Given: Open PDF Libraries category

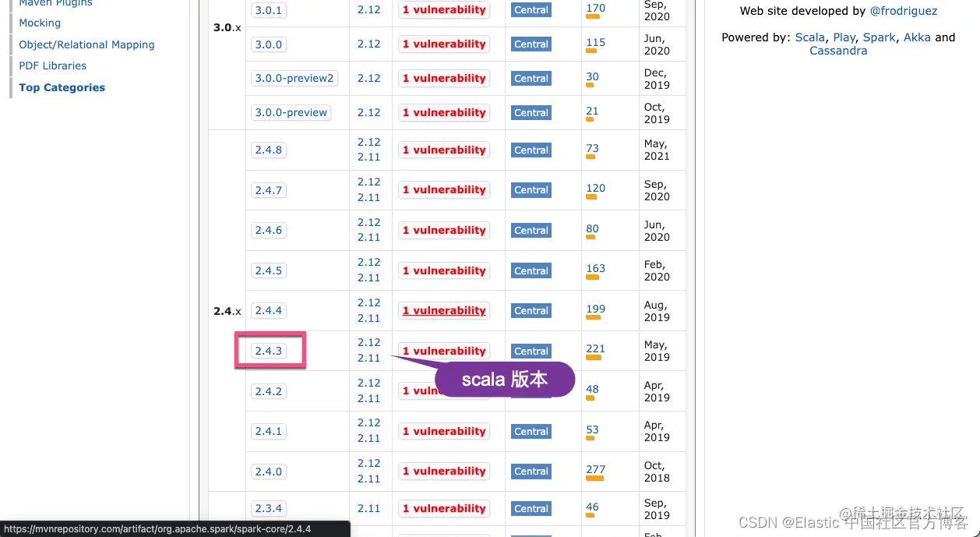Looking at the screenshot, I should click(53, 66).
